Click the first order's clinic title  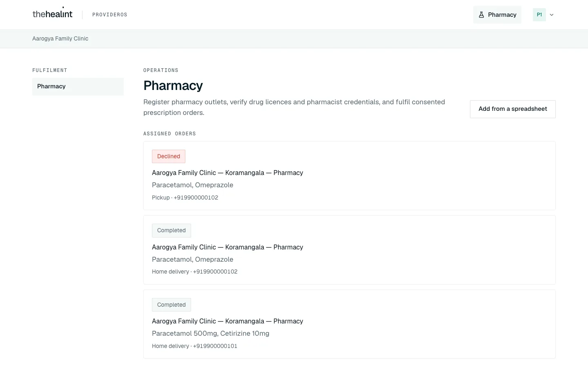(x=227, y=173)
